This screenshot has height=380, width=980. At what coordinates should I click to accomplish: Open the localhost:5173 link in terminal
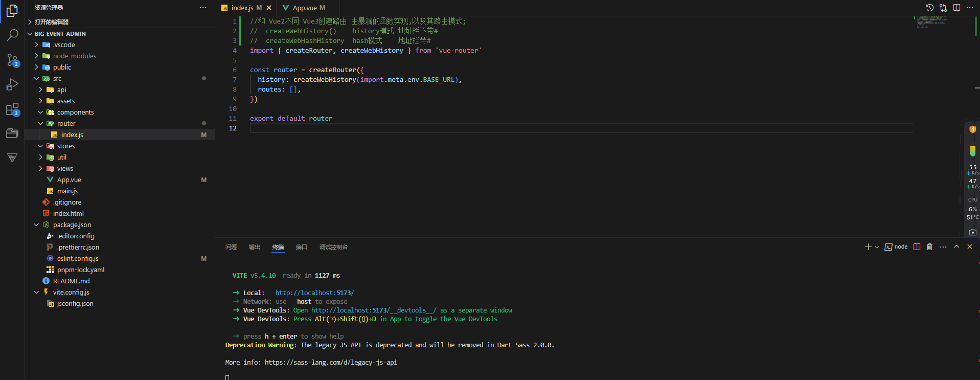tap(314, 293)
